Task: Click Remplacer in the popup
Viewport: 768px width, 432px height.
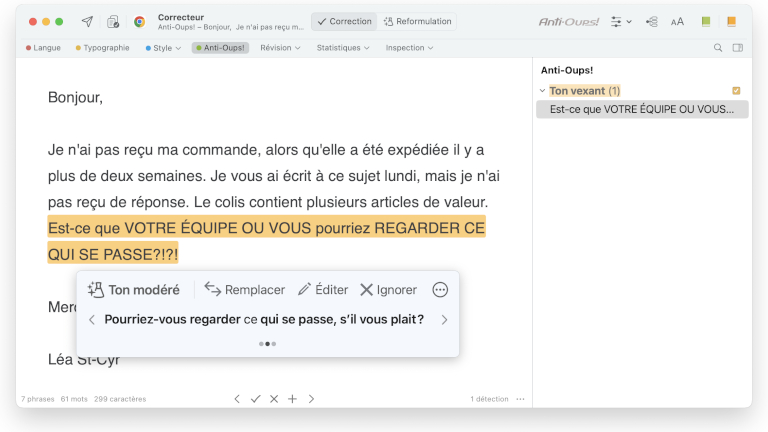Action: point(244,290)
